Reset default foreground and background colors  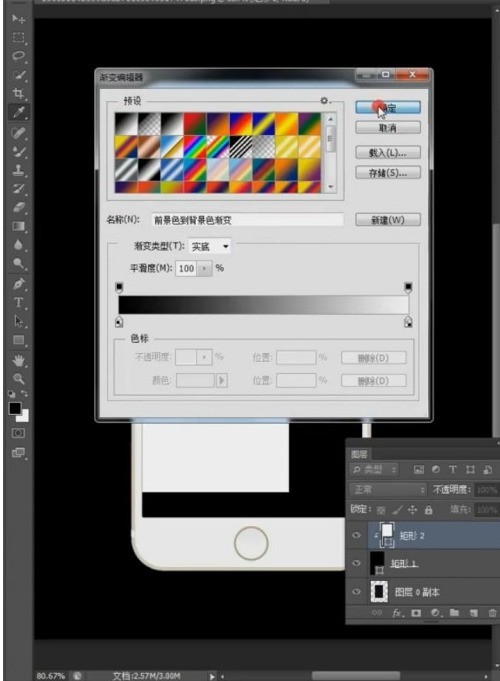click(x=12, y=394)
